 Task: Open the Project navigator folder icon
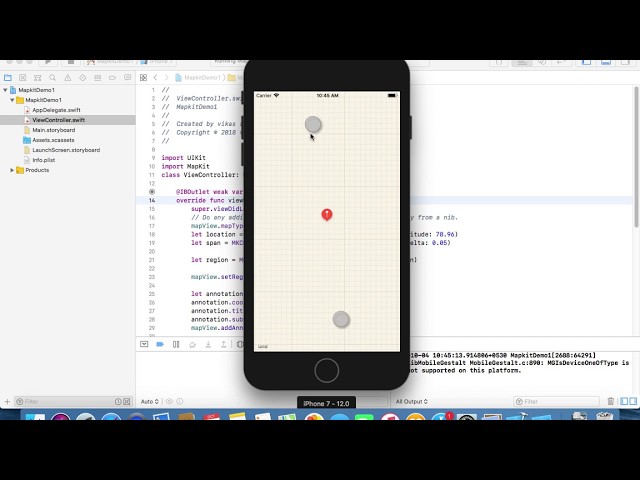click(x=8, y=78)
